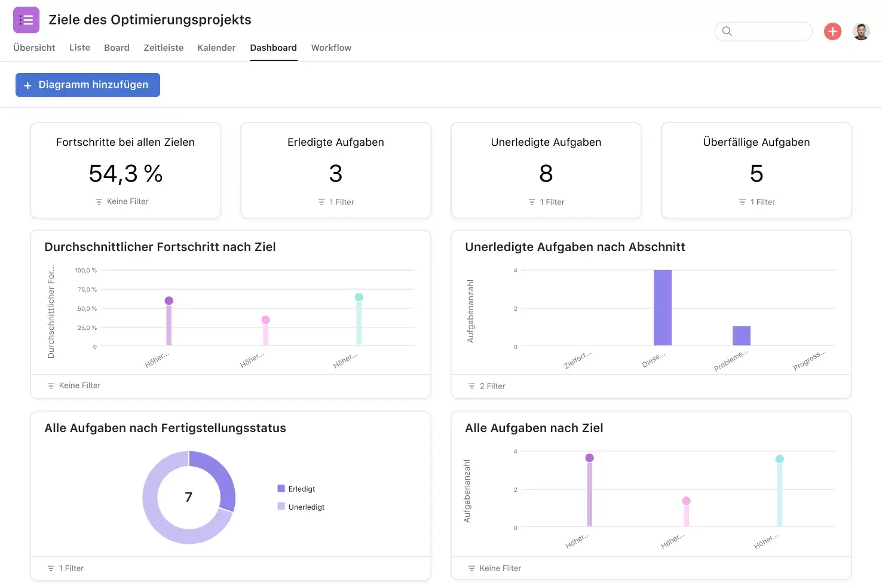The height and width of the screenshot is (588, 882).
Task: Click filter icon under Unerledigte Aufgaben card
Action: [x=532, y=203]
